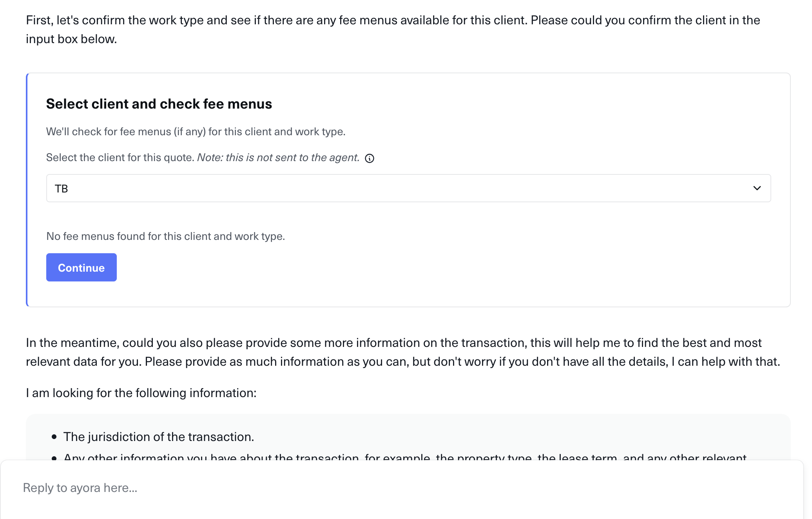Click the bullet dot before the jurisdiction item
Viewport: 812px width, 519px height.
pos(54,437)
